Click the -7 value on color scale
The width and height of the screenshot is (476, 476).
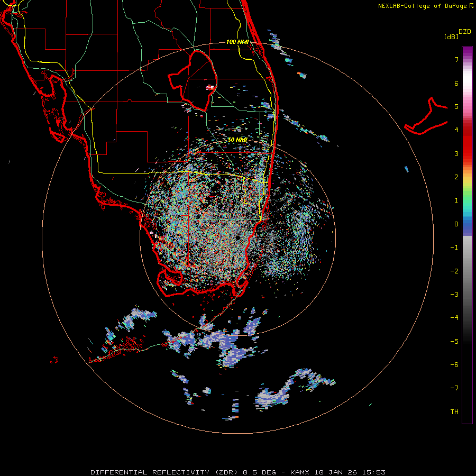tap(454, 388)
